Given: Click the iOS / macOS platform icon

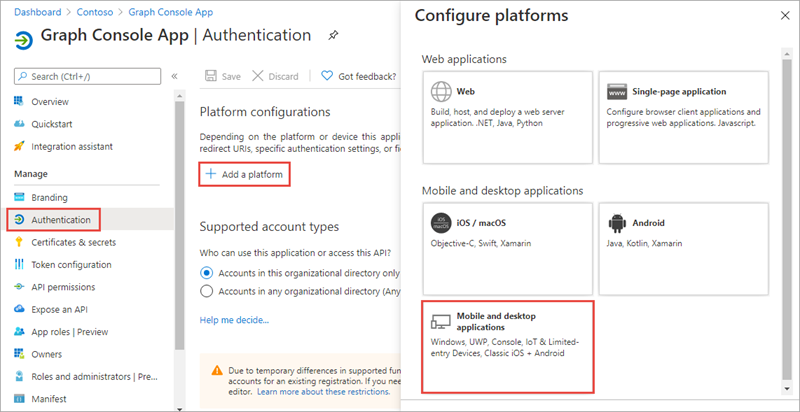Looking at the screenshot, I should [441, 223].
